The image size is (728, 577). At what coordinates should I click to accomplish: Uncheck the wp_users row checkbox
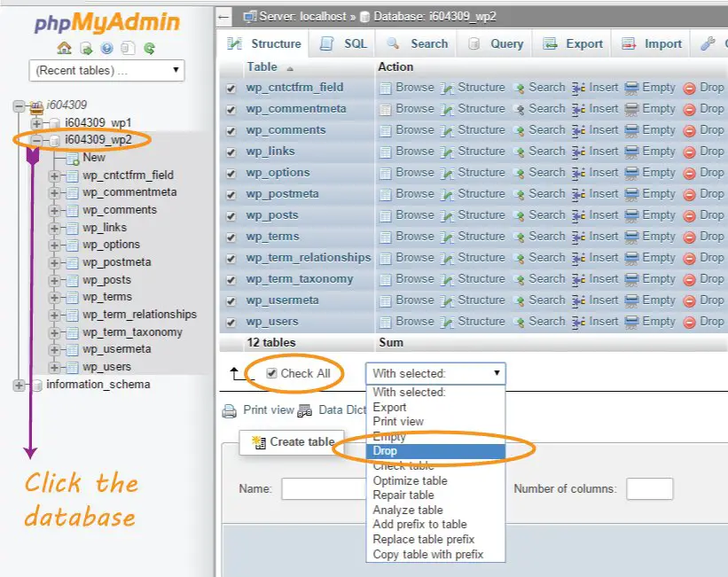pyautogui.click(x=231, y=323)
